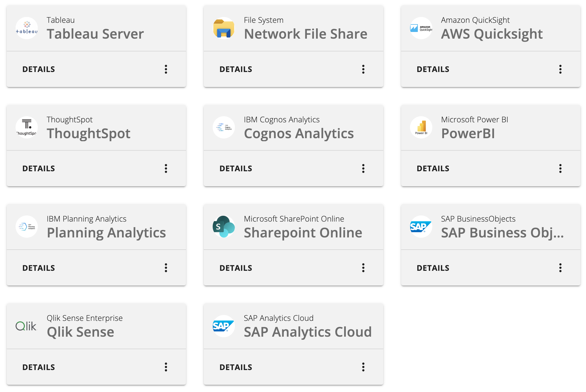Image resolution: width=586 pixels, height=392 pixels.
Task: Open the Network File Share card's three-dot menu
Action: (x=363, y=69)
